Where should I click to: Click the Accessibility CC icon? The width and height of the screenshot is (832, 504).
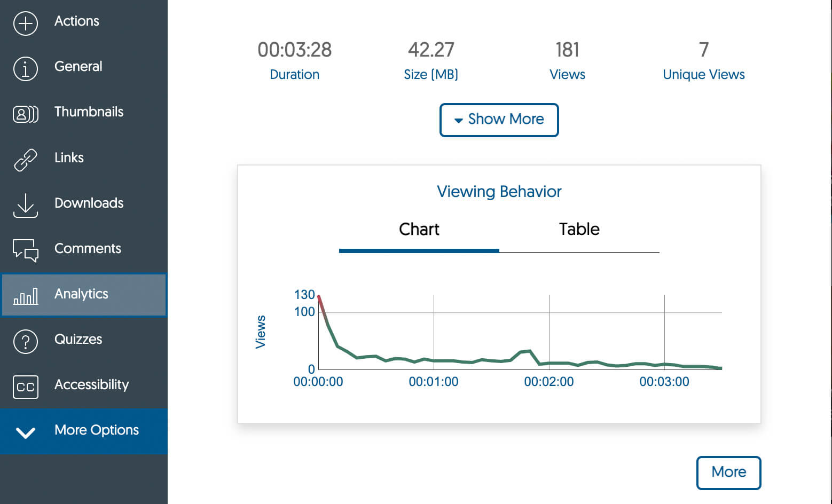click(25, 387)
